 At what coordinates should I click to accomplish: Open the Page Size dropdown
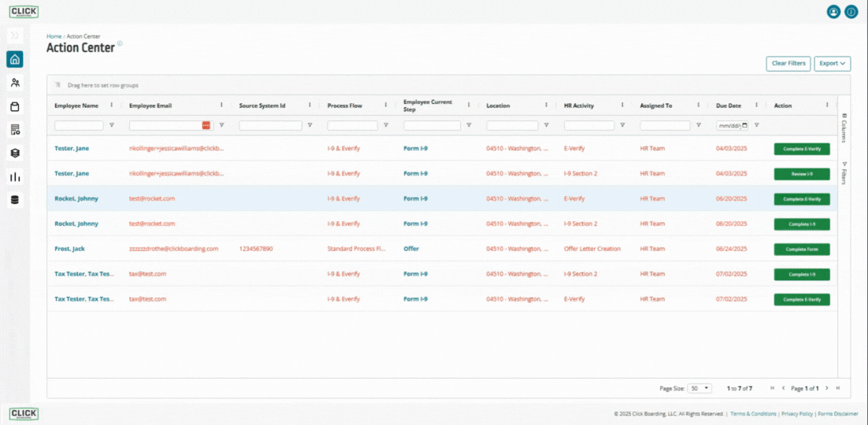click(699, 389)
